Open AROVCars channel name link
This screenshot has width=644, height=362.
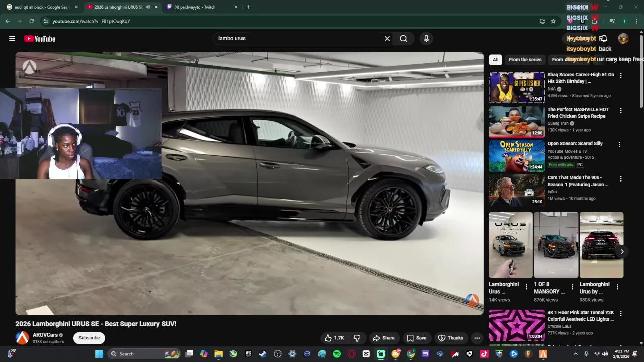pyautogui.click(x=45, y=335)
